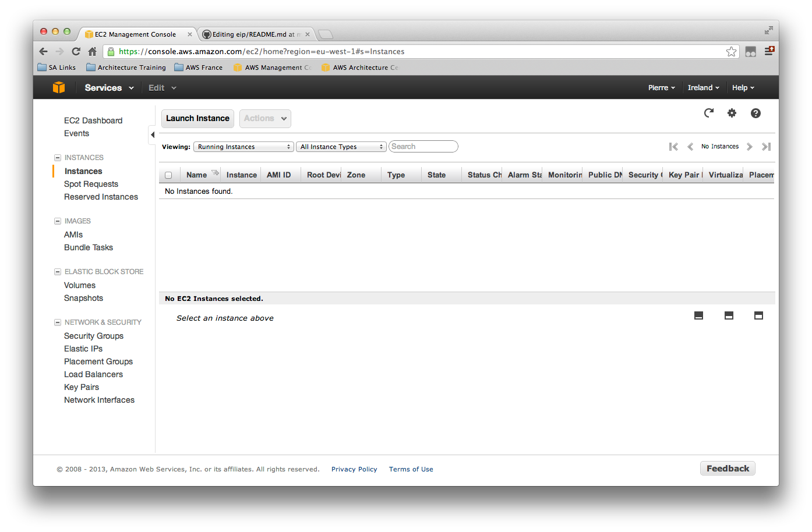The height and width of the screenshot is (532, 812).
Task: Open Bundle Tasks in sidebar
Action: coord(89,247)
